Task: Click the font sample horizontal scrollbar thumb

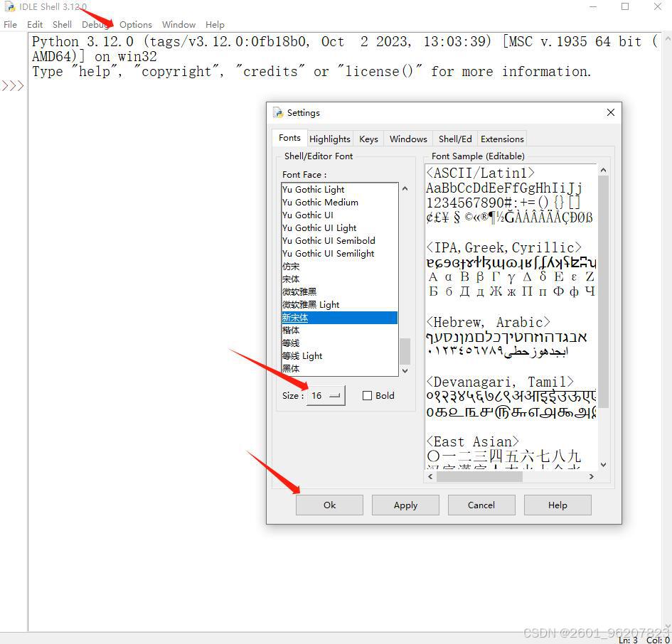Action: click(x=479, y=476)
